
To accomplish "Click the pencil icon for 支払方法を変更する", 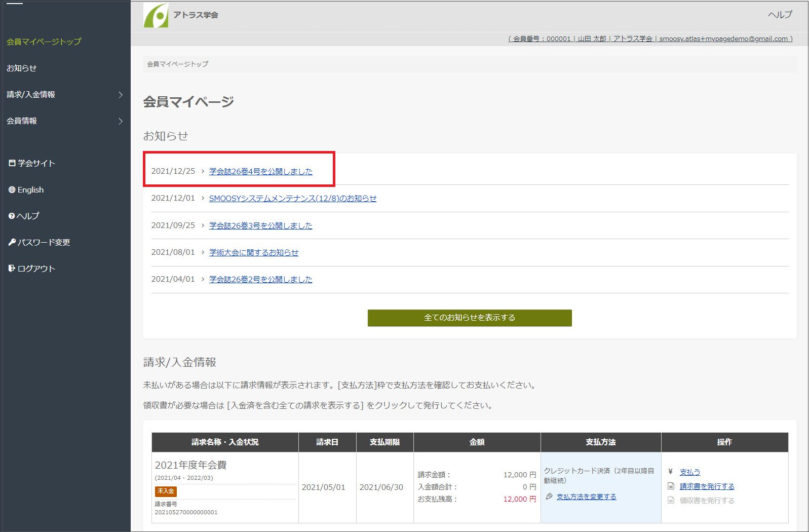I will [x=549, y=497].
